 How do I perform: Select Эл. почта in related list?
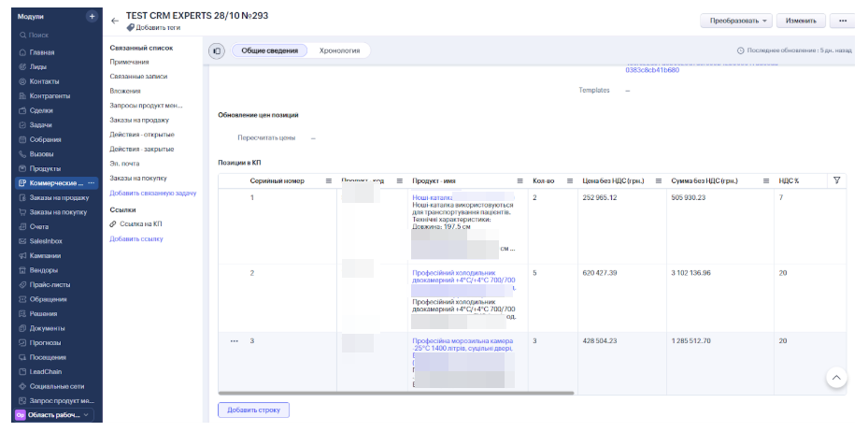point(124,164)
